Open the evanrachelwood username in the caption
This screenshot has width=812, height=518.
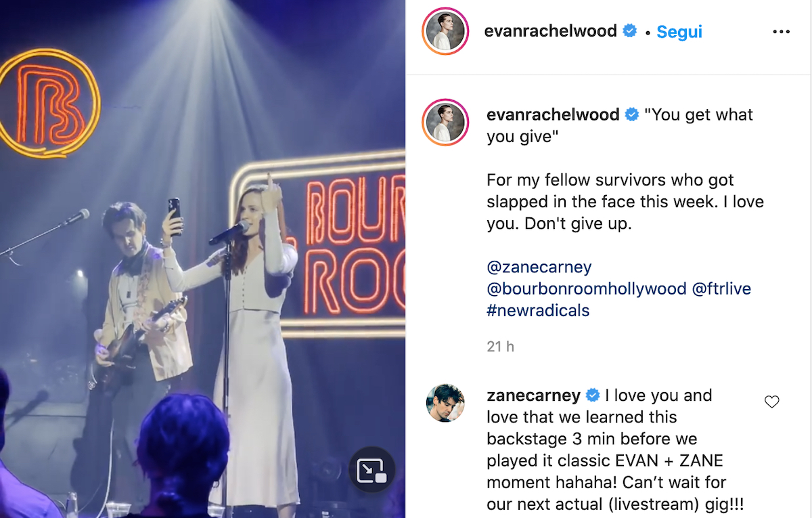pyautogui.click(x=553, y=115)
